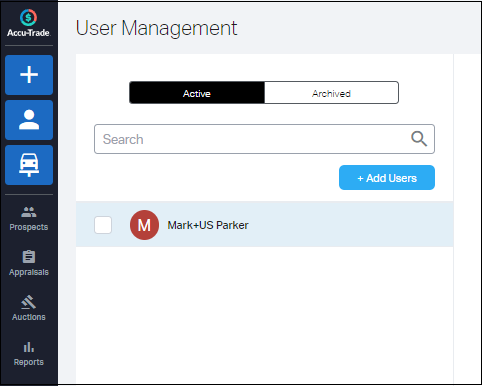Click the blue plus create button

pos(29,75)
